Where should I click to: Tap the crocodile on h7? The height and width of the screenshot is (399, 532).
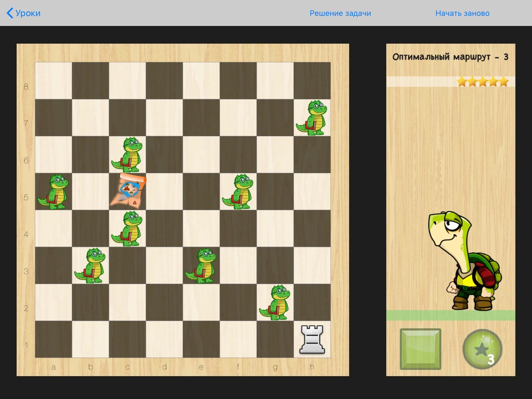tap(311, 118)
